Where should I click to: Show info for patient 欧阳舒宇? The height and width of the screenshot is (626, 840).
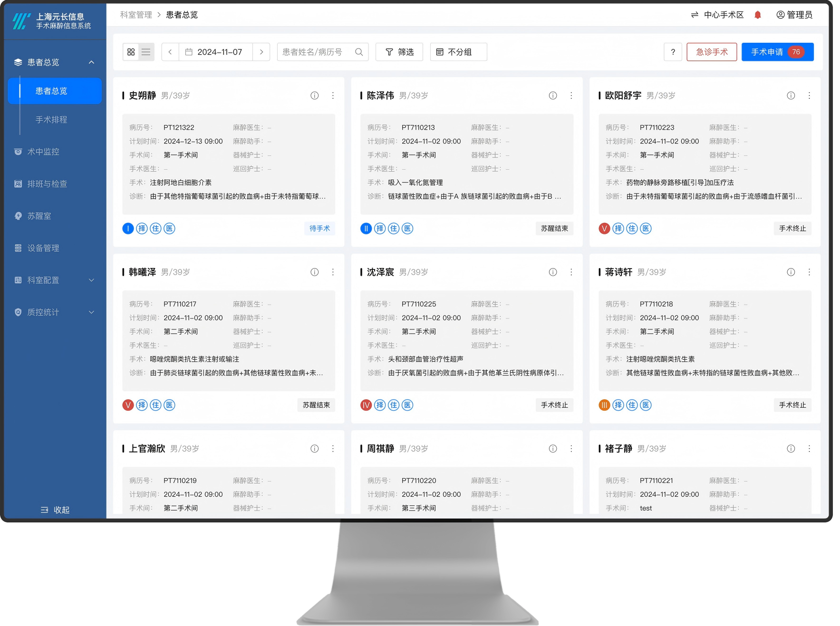tap(791, 96)
